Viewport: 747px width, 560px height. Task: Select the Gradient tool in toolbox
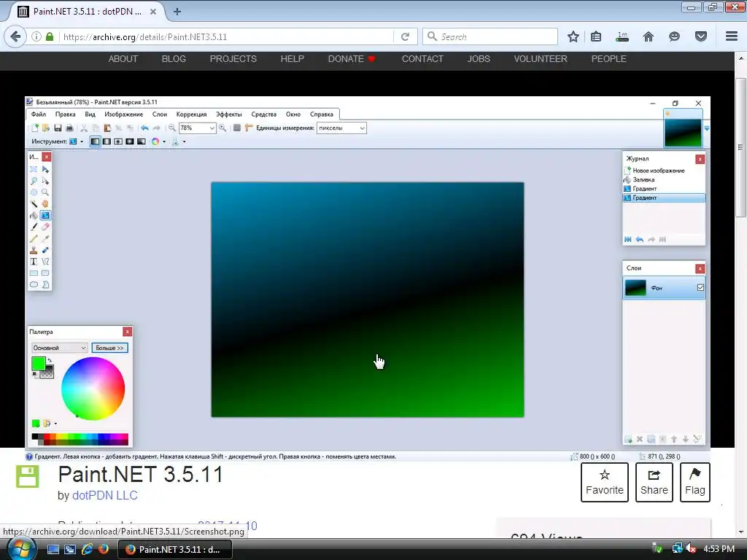(45, 216)
